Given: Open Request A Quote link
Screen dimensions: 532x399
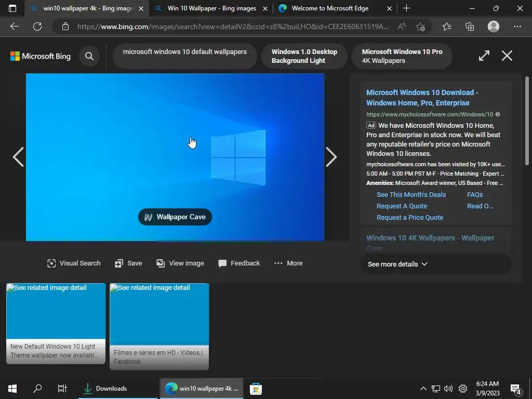Looking at the screenshot, I should pos(402,206).
